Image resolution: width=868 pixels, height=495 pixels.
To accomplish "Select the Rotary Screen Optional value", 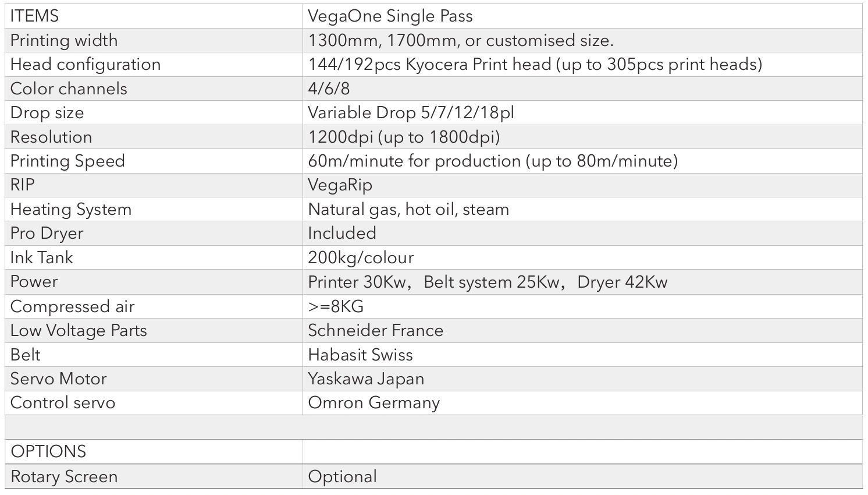I will point(342,476).
